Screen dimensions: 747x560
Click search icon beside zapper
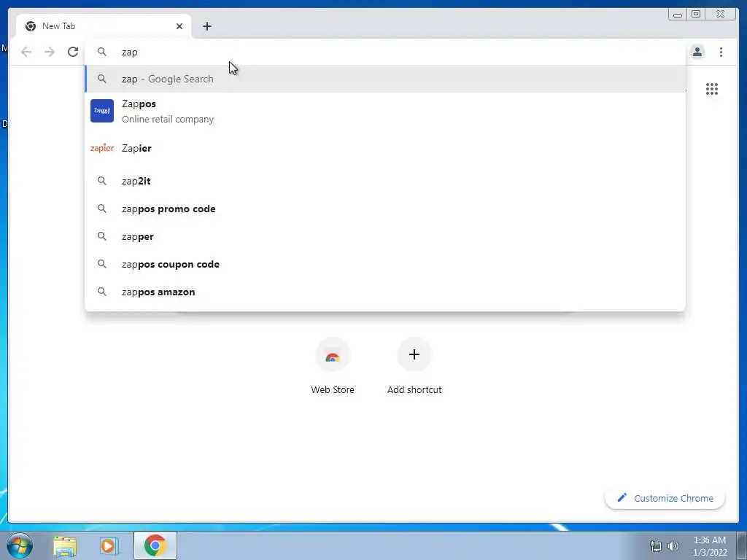coord(102,236)
